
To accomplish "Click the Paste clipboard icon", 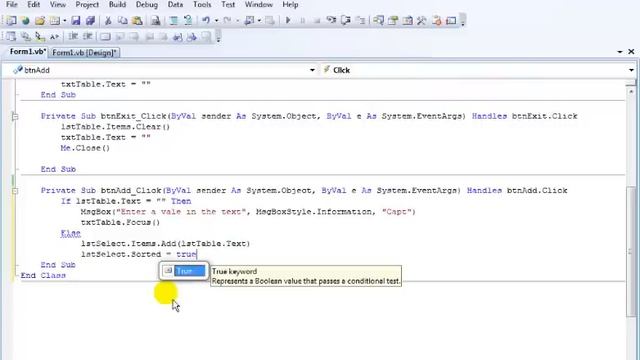I will click(x=137, y=20).
